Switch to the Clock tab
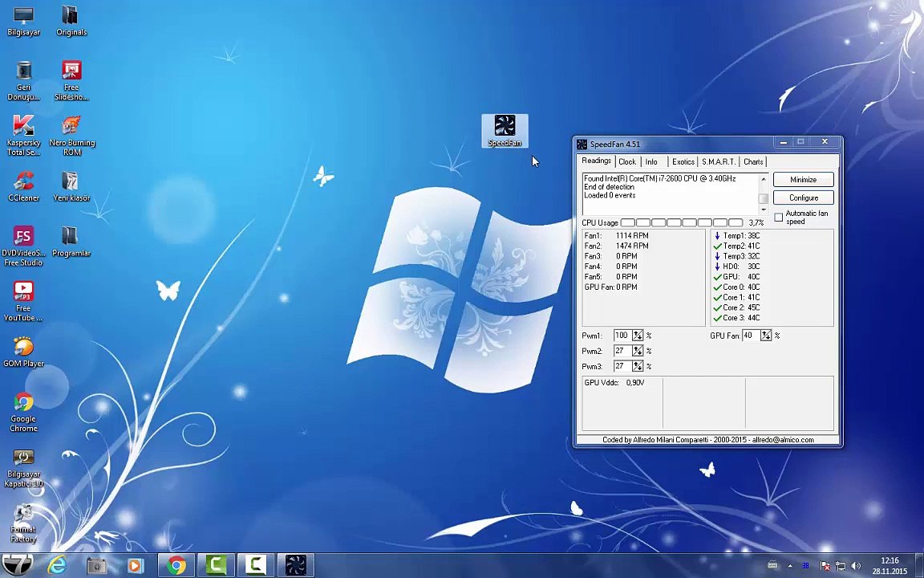Screen dimensions: 924x578 coord(627,161)
